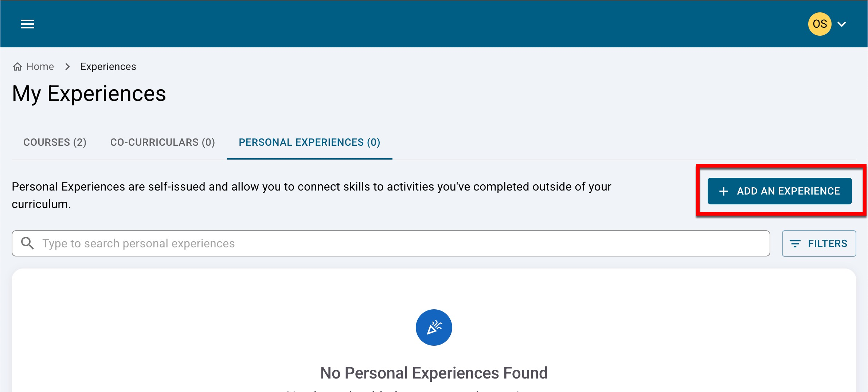Select the Personal Experiences (0) tab
Image resolution: width=868 pixels, height=392 pixels.
point(309,142)
